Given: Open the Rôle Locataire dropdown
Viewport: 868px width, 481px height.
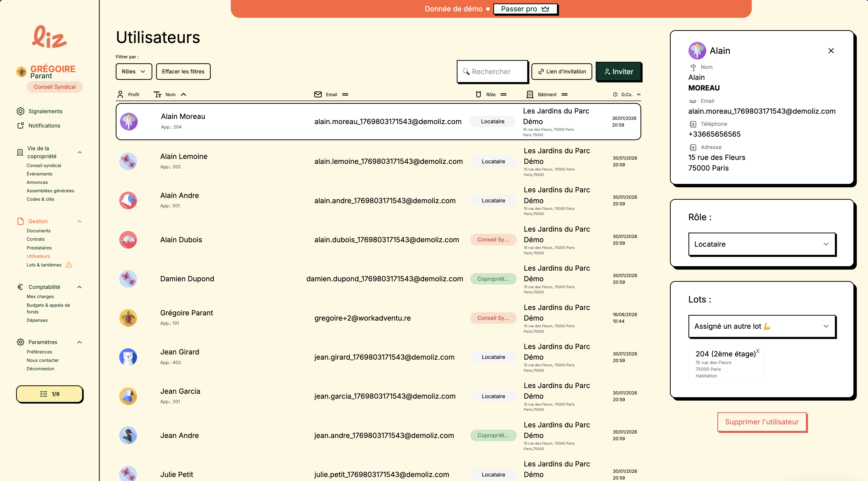Looking at the screenshot, I should [761, 244].
